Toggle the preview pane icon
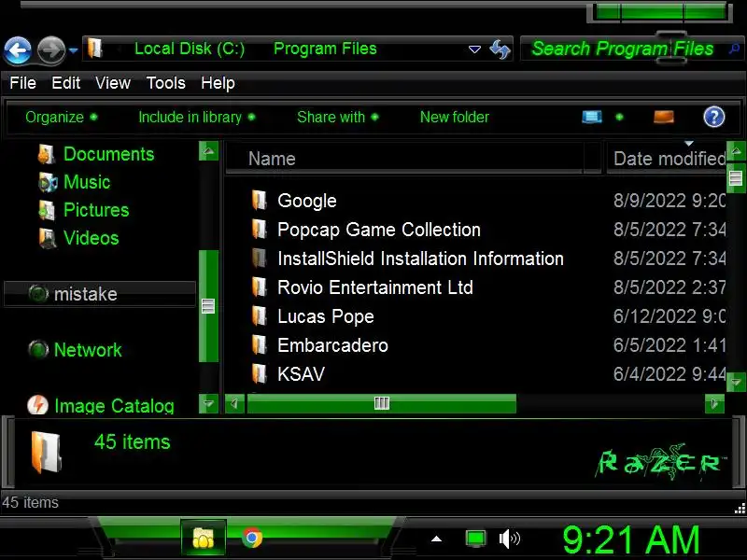 (664, 117)
